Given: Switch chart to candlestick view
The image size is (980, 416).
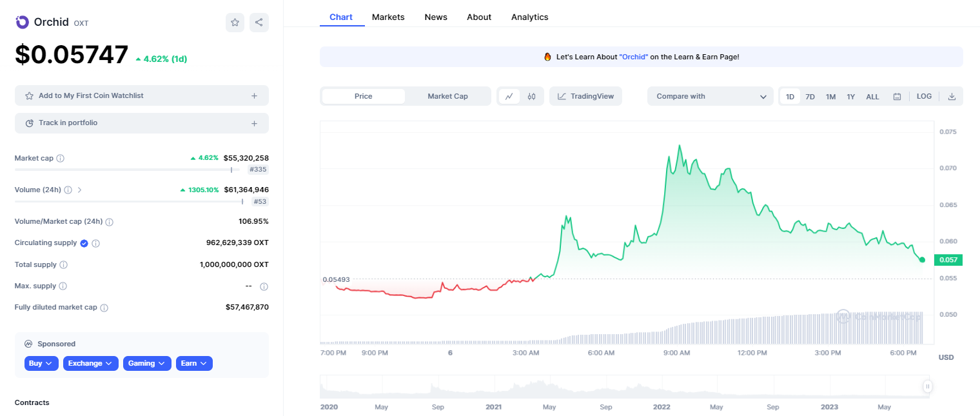Looking at the screenshot, I should (532, 96).
